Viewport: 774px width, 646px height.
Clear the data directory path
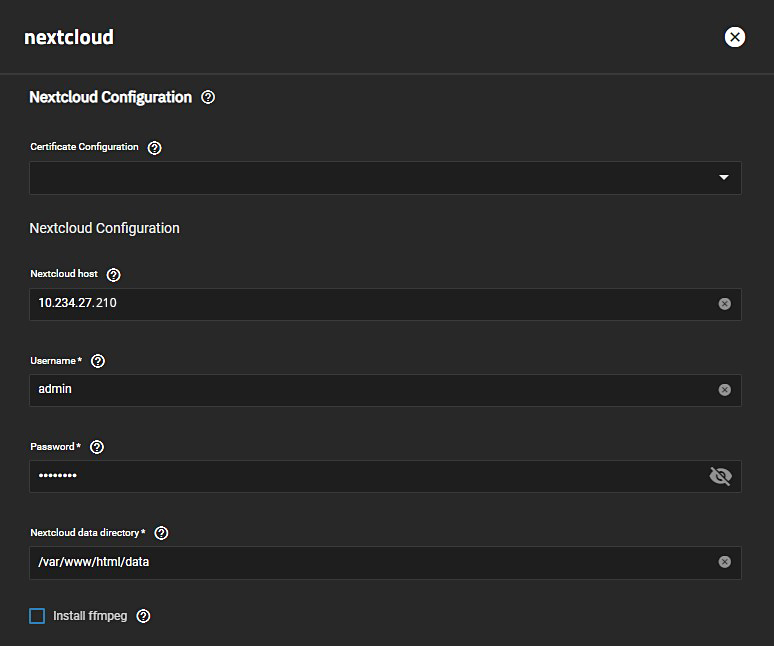click(x=724, y=562)
